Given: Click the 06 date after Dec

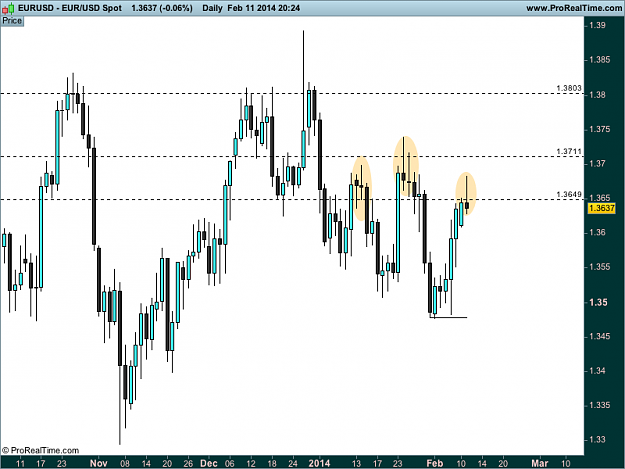Looking at the screenshot, I should click(230, 463).
